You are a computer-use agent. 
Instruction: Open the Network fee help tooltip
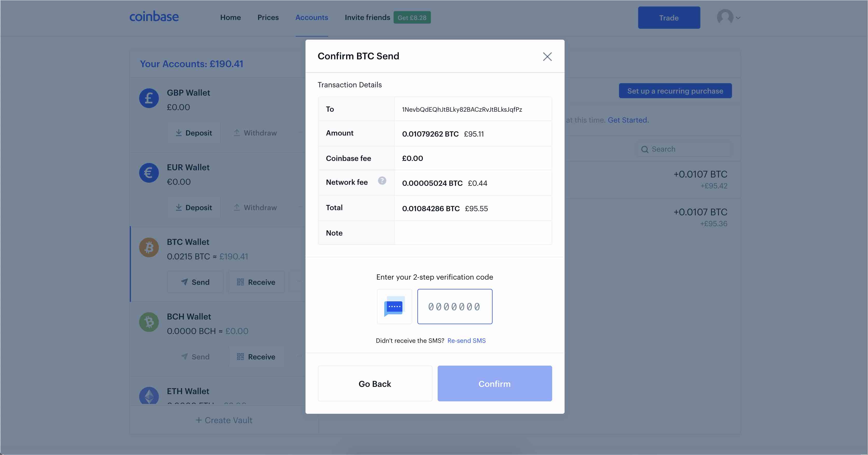(382, 181)
